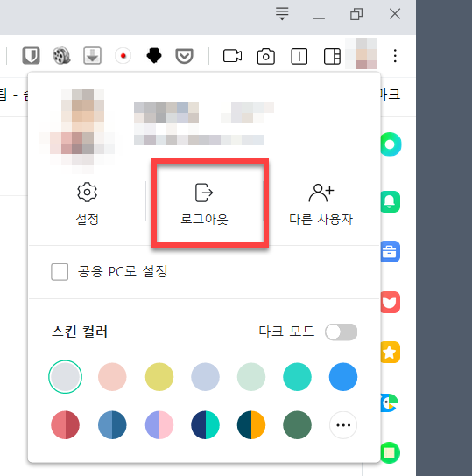472x476 pixels.
Task: Select the pale mint skin color
Action: (x=251, y=377)
